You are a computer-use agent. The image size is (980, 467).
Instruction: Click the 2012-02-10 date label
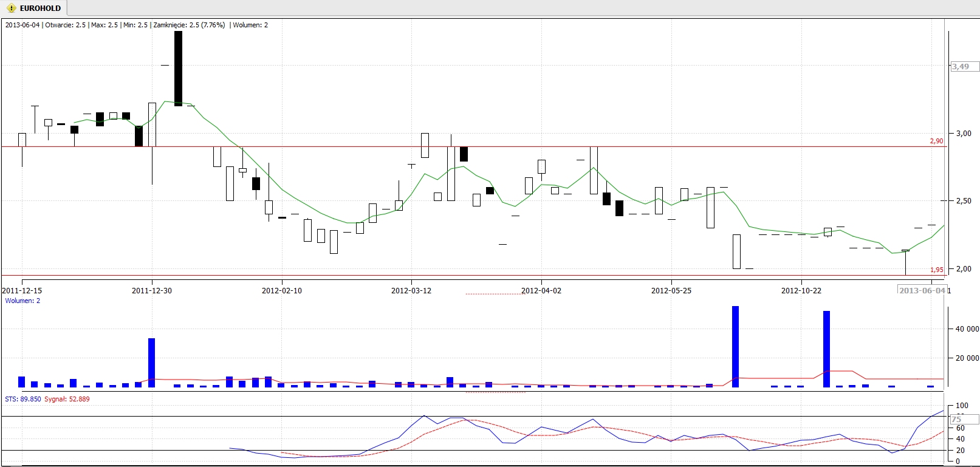tap(282, 290)
